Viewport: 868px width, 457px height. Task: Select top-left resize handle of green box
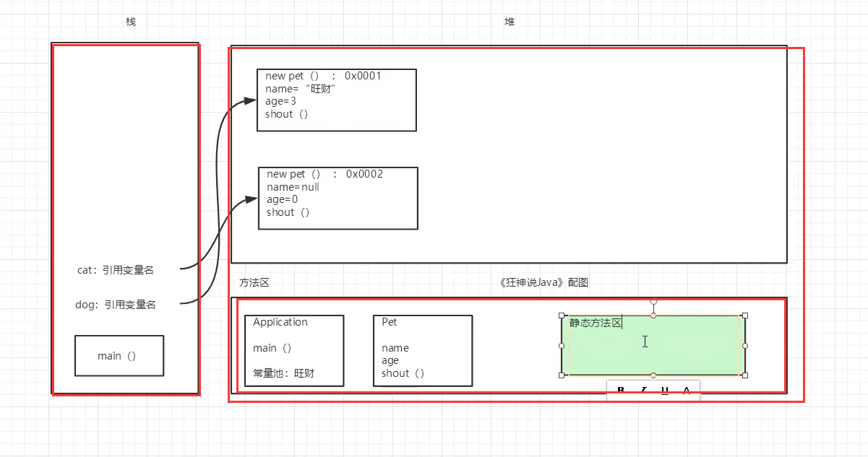pyautogui.click(x=562, y=315)
